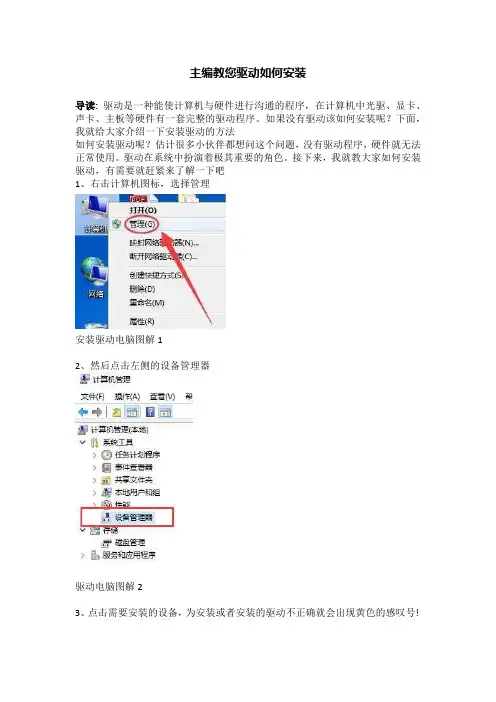
Task: Collapse the 存储 tree node
Action: coord(83,530)
